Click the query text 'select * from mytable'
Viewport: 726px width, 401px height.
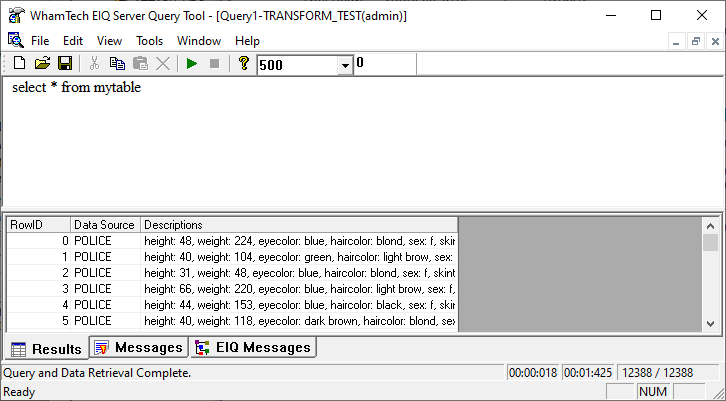[x=76, y=88]
